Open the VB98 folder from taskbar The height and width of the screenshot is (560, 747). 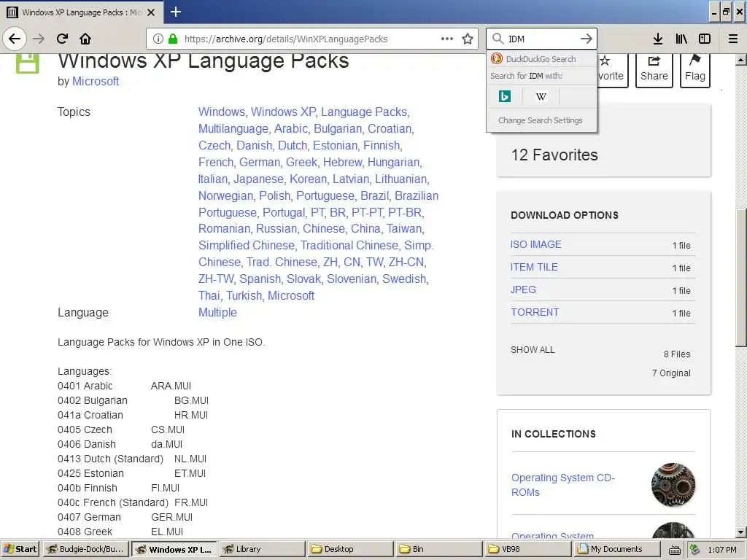coord(528,549)
